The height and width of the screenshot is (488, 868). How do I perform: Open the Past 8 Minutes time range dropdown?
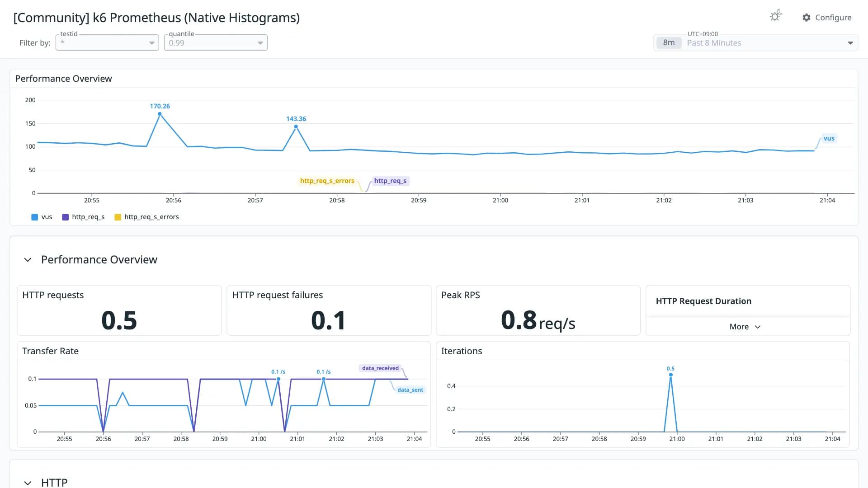click(756, 43)
